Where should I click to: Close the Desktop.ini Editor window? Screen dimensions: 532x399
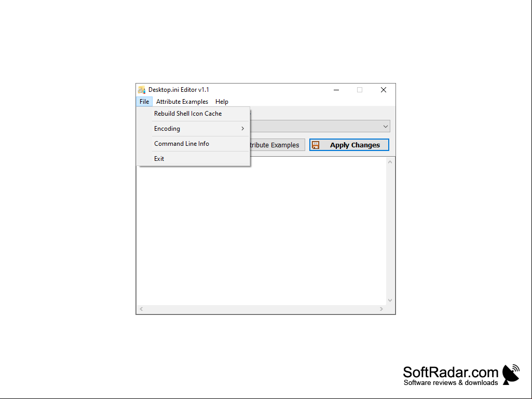pyautogui.click(x=384, y=90)
